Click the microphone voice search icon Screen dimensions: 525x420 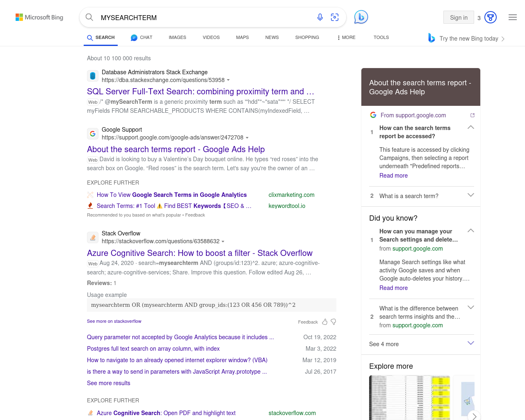coord(320,17)
